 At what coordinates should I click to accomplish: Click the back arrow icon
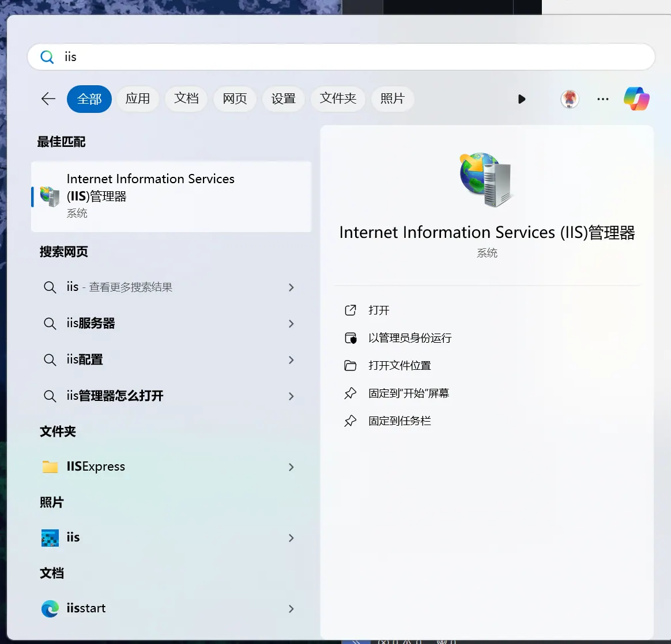(48, 99)
